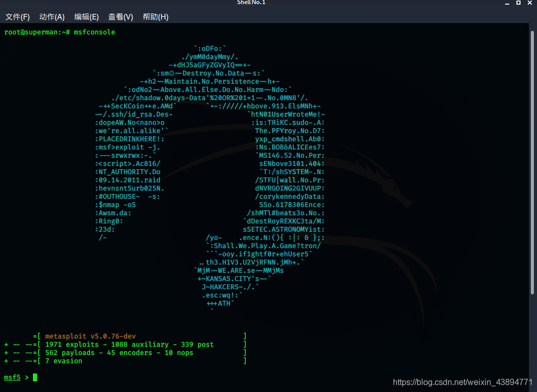The image size is (537, 392).
Task: Click the '7 evasion' count text
Action: pyautogui.click(x=64, y=361)
